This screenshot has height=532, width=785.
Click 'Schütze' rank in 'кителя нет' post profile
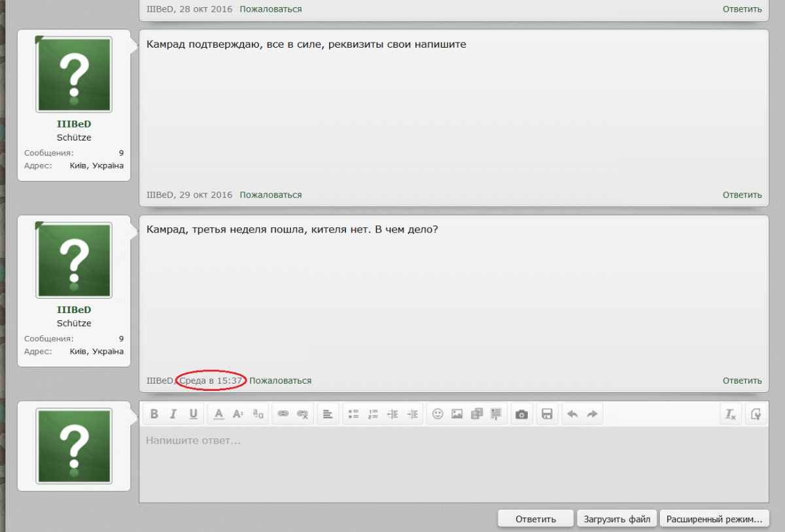(74, 324)
